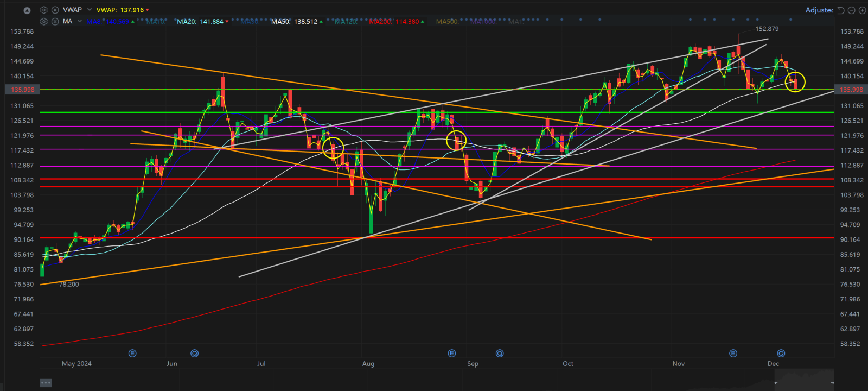Image resolution: width=868 pixels, height=391 pixels.
Task: Zoom in the chart with the plus icon
Action: (863, 10)
